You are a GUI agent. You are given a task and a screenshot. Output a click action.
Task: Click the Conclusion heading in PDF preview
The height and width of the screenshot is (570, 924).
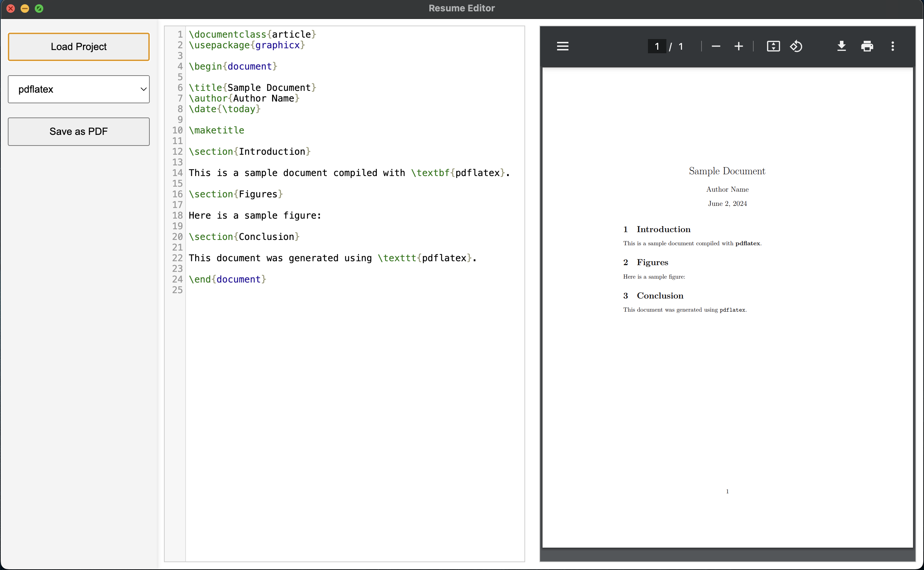[659, 296]
